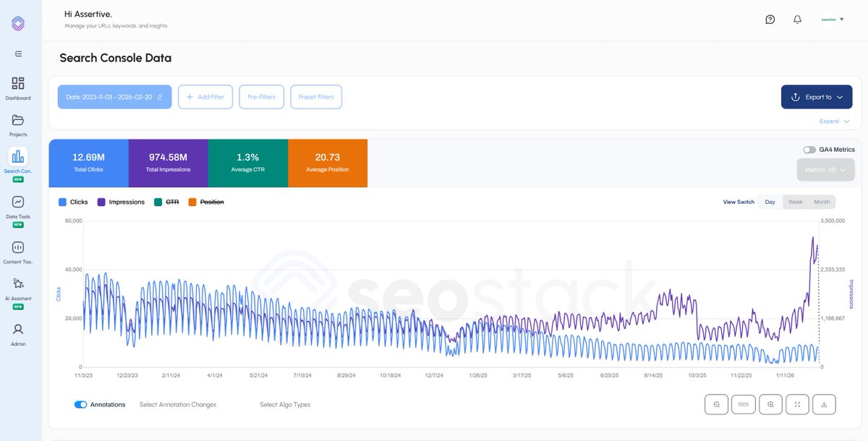Click the Search Console Data heading
The width and height of the screenshot is (868, 441).
(116, 58)
